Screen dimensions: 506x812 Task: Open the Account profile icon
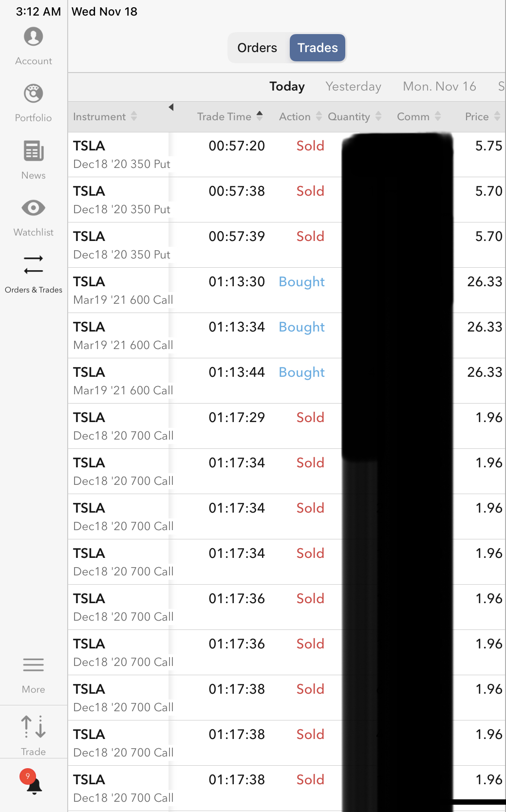coord(33,37)
